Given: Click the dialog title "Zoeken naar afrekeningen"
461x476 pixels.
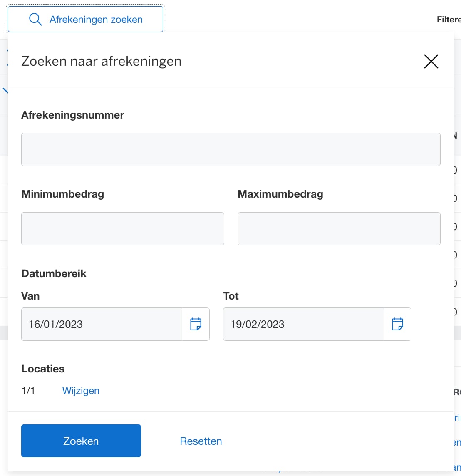Looking at the screenshot, I should click(x=101, y=61).
